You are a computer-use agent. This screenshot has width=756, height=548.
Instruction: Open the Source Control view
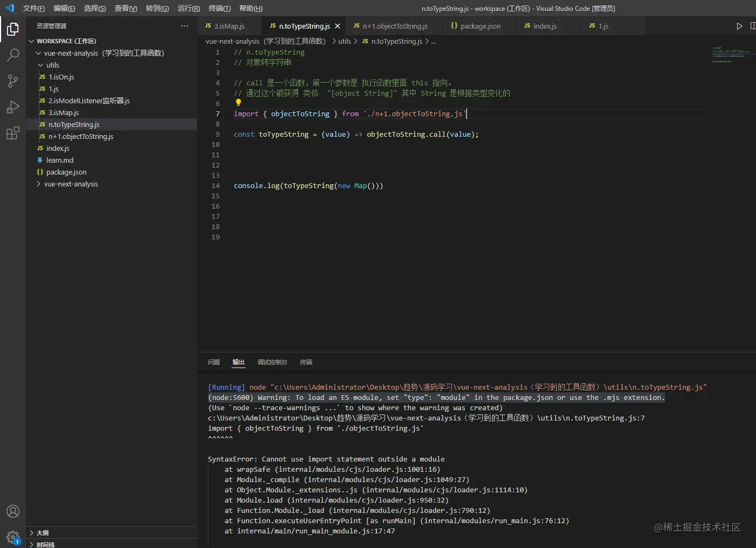pyautogui.click(x=13, y=81)
